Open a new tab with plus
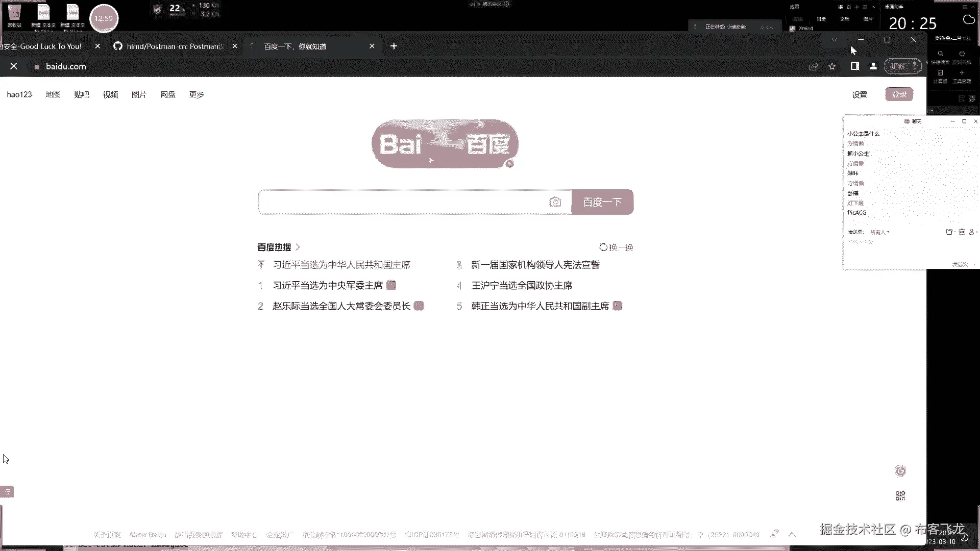The height and width of the screenshot is (551, 980). click(394, 46)
